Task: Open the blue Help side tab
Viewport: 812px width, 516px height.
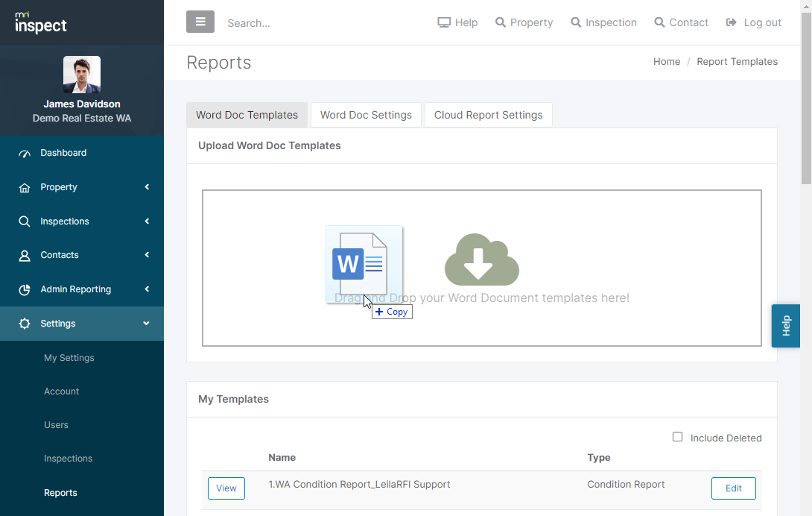Action: pos(786,326)
